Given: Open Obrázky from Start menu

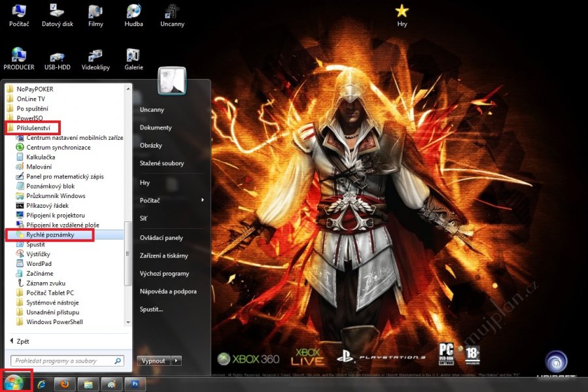Looking at the screenshot, I should pyautogui.click(x=150, y=146).
